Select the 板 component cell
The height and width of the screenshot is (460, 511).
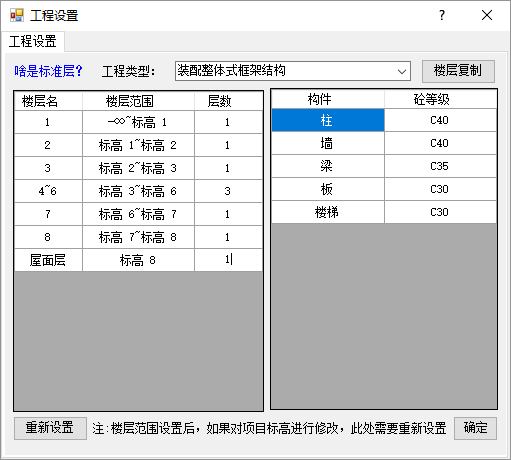pos(328,189)
